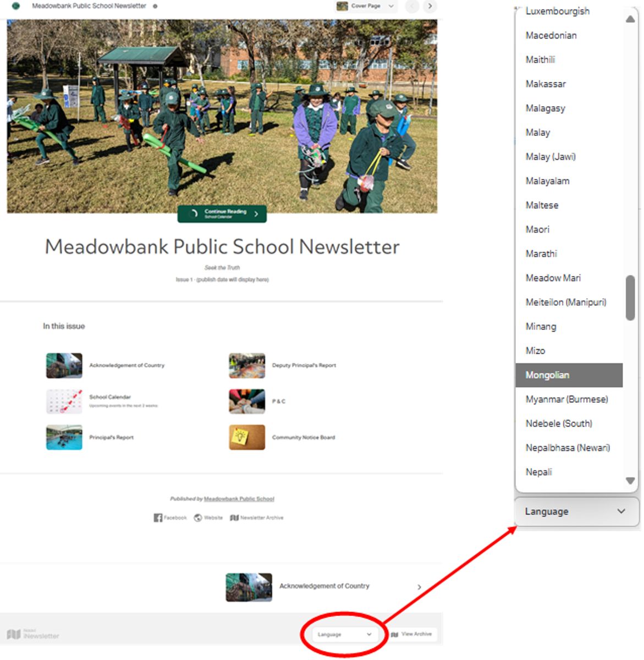Click the iNewsletter logo in the footer

[x=33, y=634]
